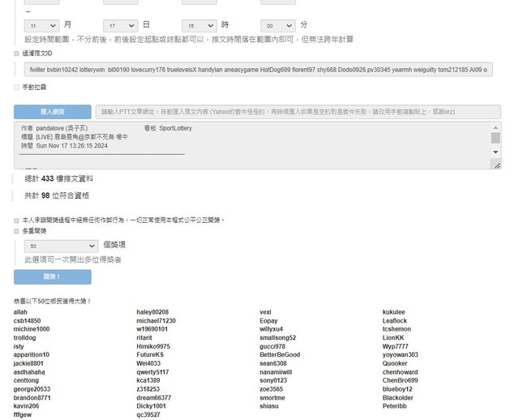Screen dimensions: 519x420
Task: Click the down arrow on the article text scrollbar
Action: click(495, 165)
